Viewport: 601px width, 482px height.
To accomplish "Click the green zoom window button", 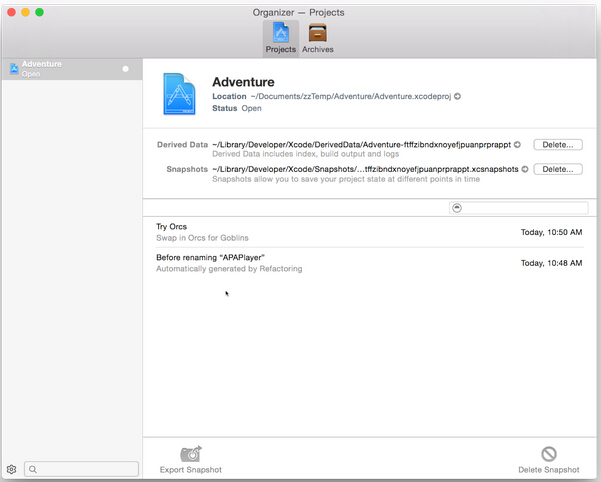I will pos(40,11).
